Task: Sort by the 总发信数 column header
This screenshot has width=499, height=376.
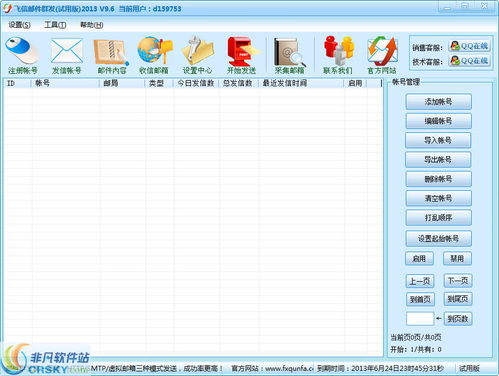Action: (239, 83)
